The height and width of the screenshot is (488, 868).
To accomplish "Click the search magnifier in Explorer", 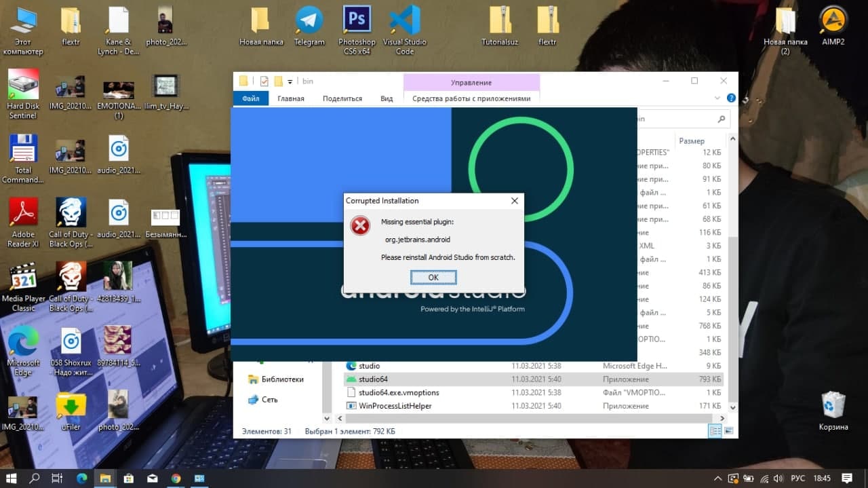I will [x=722, y=119].
